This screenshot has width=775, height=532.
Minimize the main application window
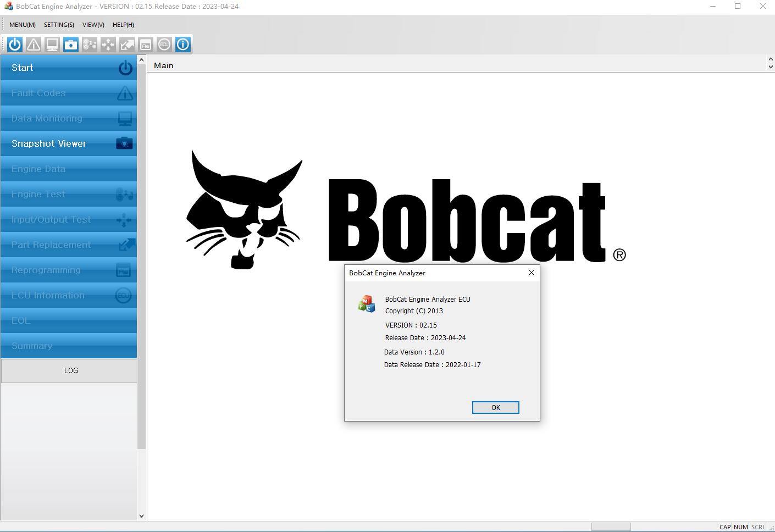coord(713,6)
